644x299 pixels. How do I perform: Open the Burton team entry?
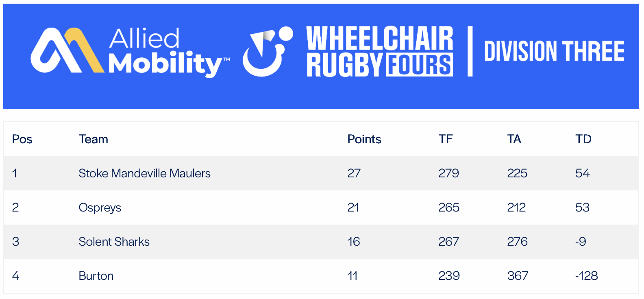pyautogui.click(x=96, y=276)
